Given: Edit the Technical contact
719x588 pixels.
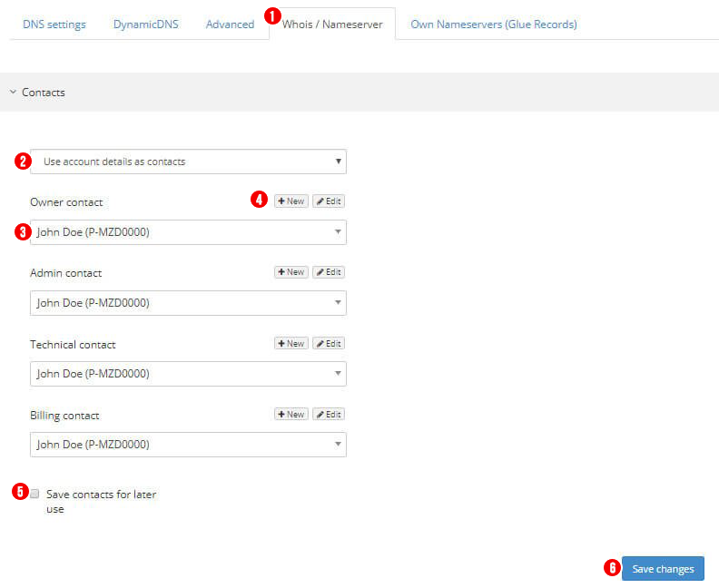Looking at the screenshot, I should (x=329, y=343).
